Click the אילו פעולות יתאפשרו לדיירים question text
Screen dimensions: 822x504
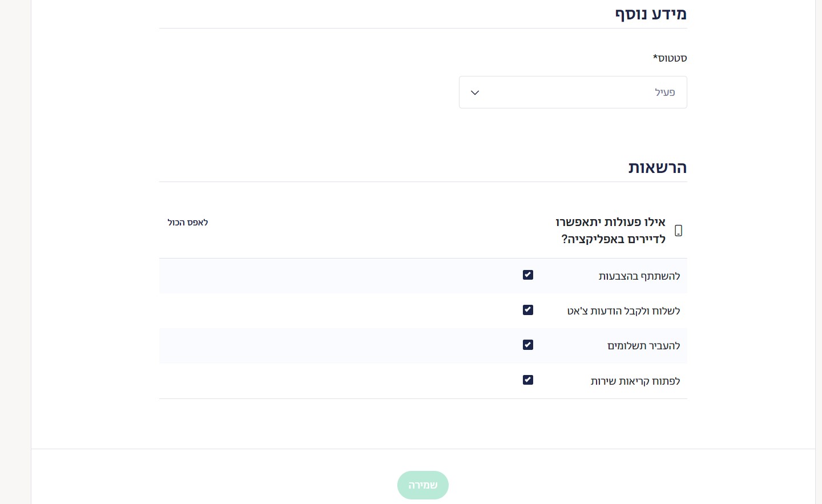[x=611, y=231]
